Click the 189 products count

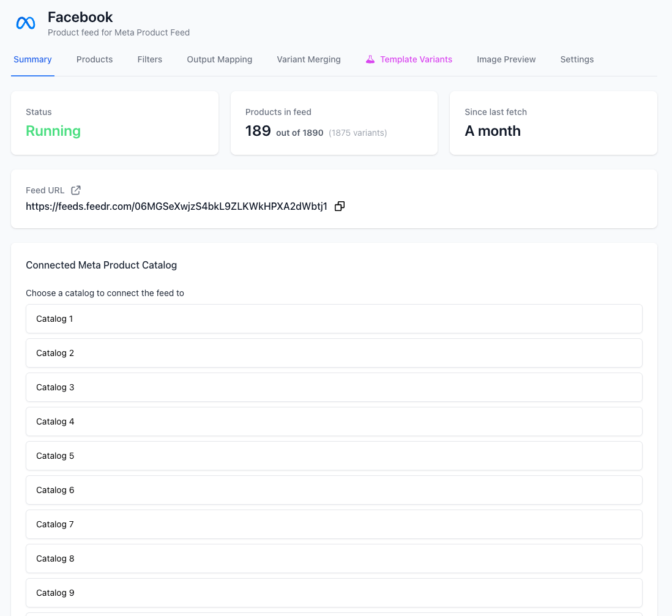258,131
